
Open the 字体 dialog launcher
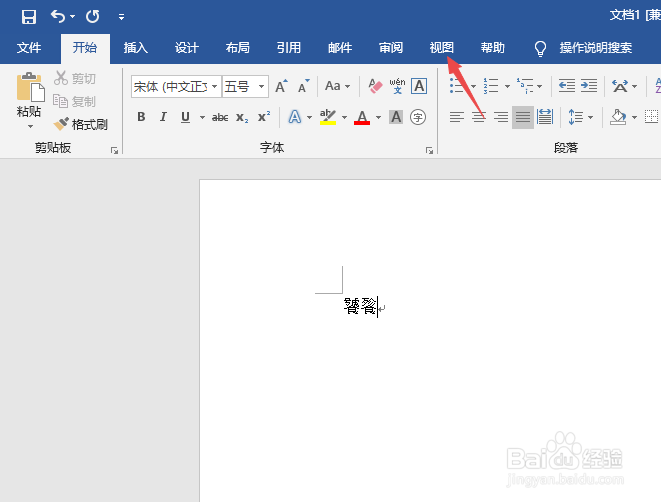[429, 150]
